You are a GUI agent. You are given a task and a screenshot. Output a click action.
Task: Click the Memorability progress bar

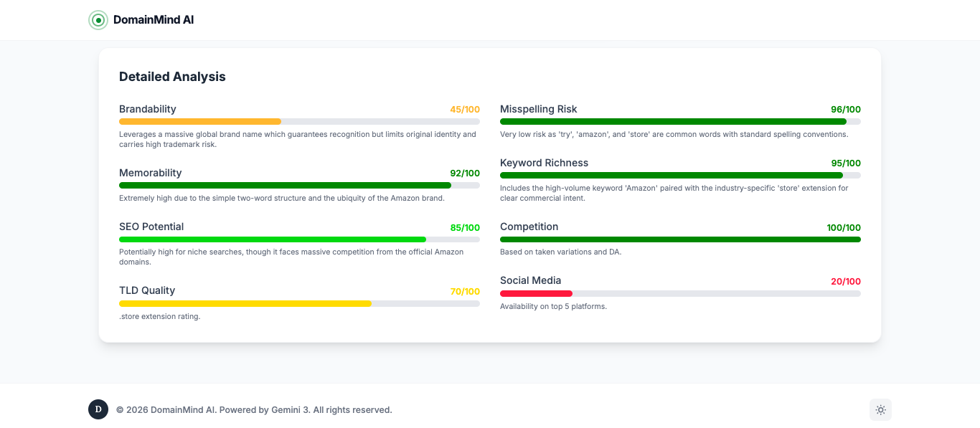(299, 186)
